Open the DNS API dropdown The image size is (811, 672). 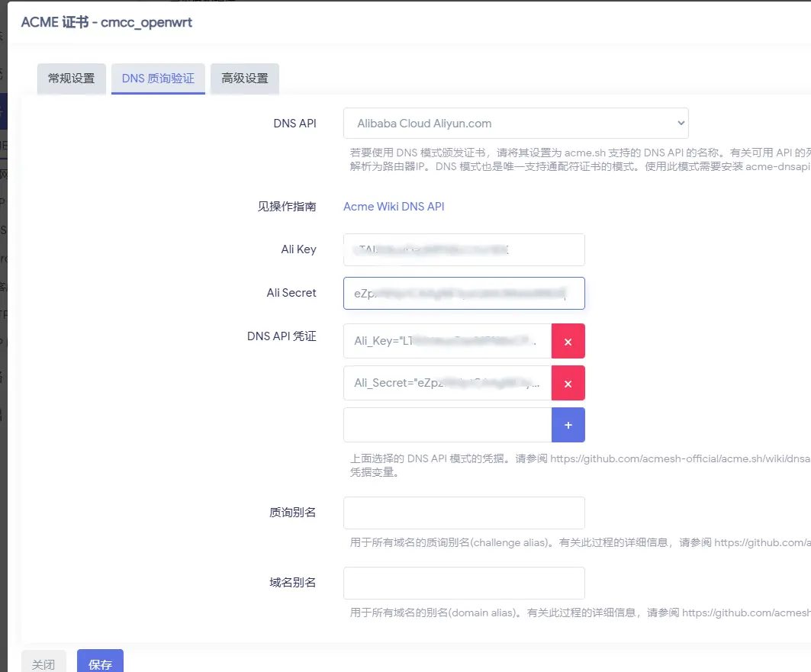pos(516,124)
